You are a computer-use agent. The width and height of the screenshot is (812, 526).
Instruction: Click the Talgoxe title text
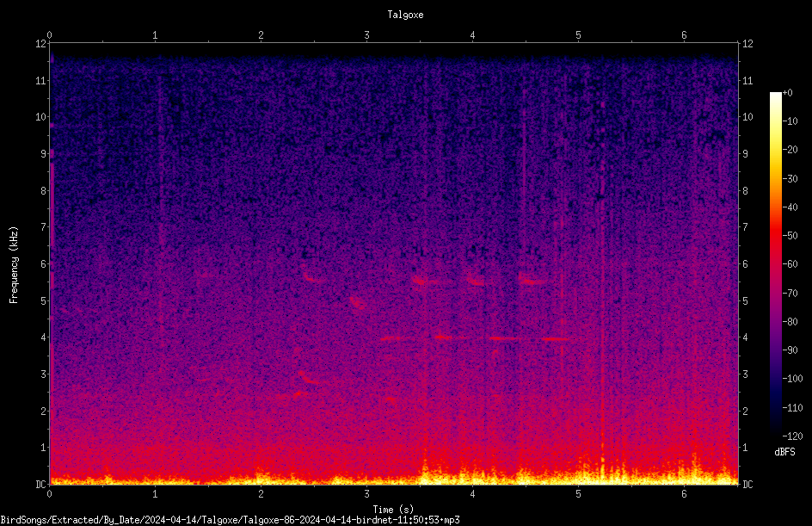click(x=405, y=15)
